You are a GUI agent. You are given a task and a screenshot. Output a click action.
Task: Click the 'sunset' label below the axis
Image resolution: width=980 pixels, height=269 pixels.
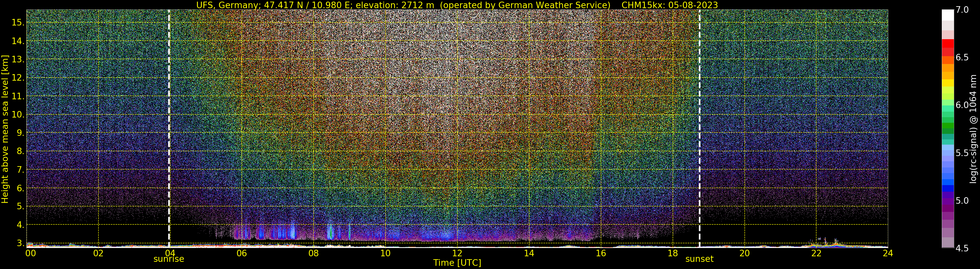pos(699,259)
